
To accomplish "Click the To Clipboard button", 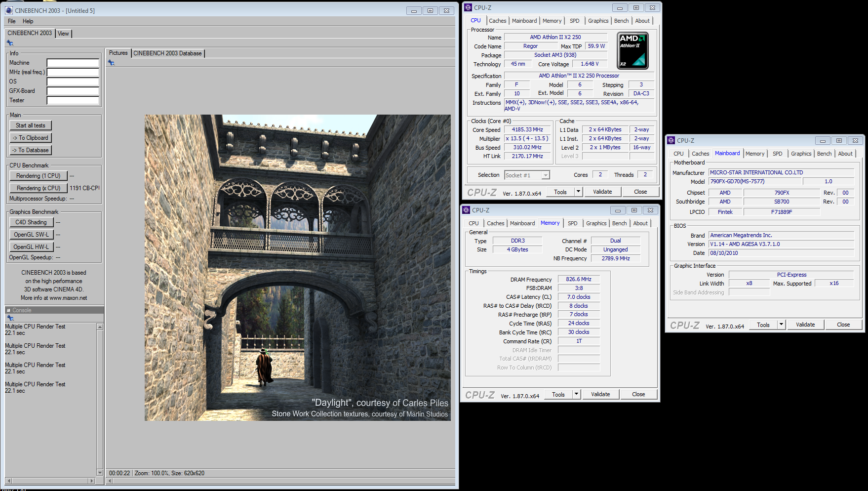I will (x=31, y=138).
